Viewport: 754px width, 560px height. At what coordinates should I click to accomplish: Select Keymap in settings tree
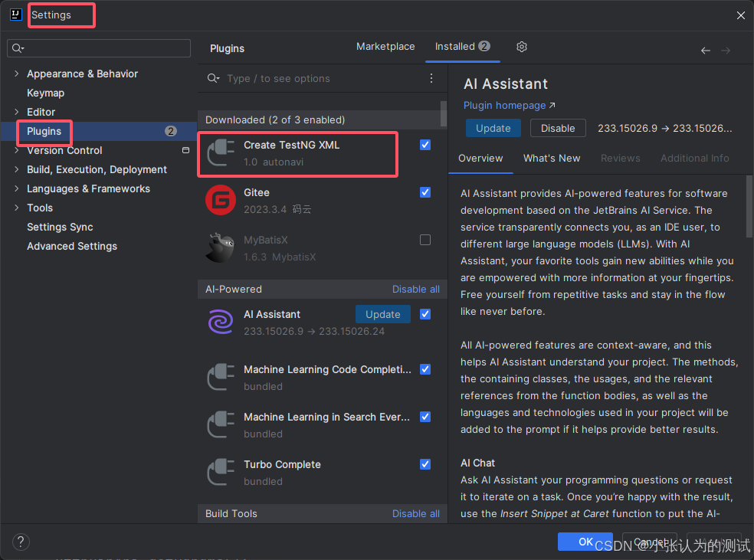tap(46, 93)
